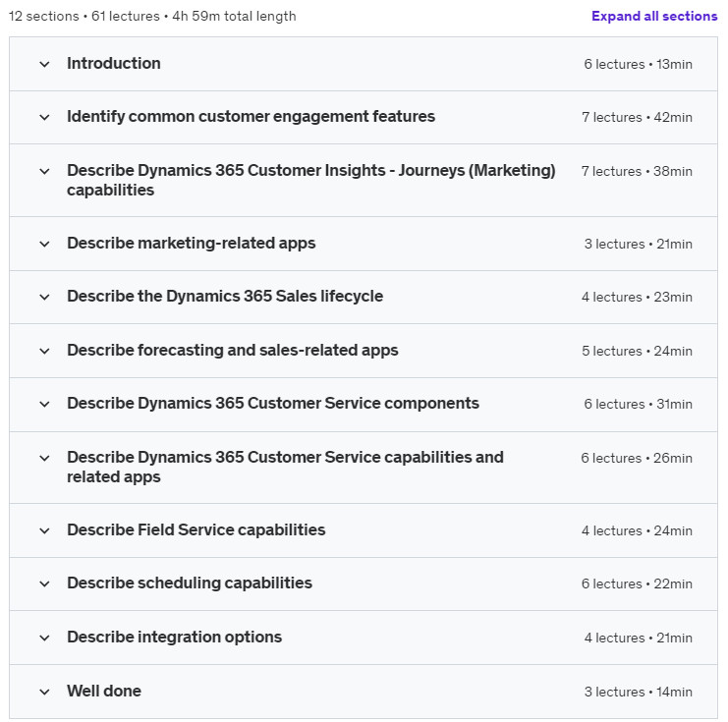Expand chevron for Dynamics 365 Sales lifecycle
Image resolution: width=728 pixels, height=722 pixels.
click(x=44, y=297)
